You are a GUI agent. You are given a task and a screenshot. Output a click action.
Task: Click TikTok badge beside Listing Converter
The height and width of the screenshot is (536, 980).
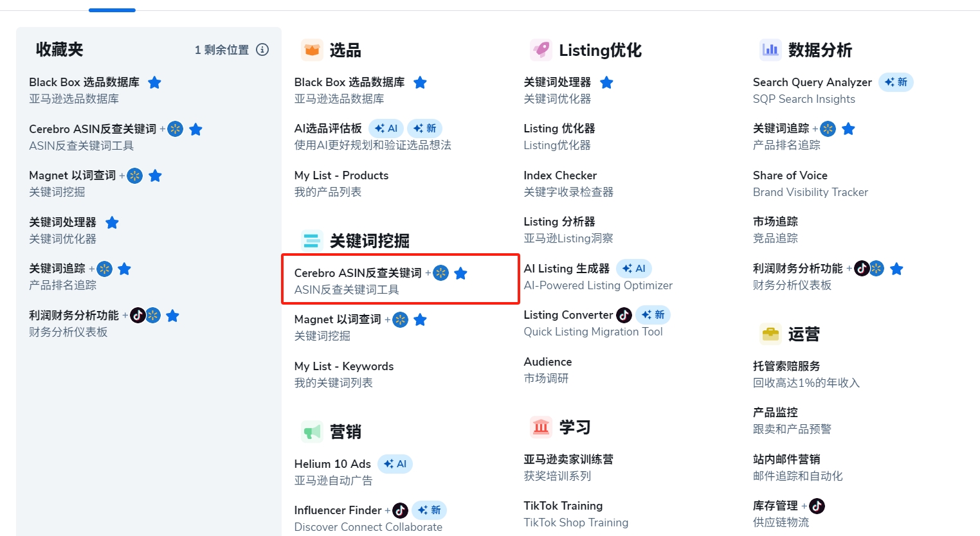[624, 315]
